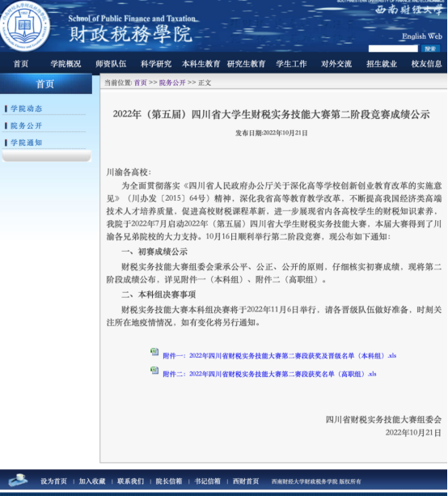448x496 pixels.
Task: Open the 校友信息 menu item
Action: [426, 64]
